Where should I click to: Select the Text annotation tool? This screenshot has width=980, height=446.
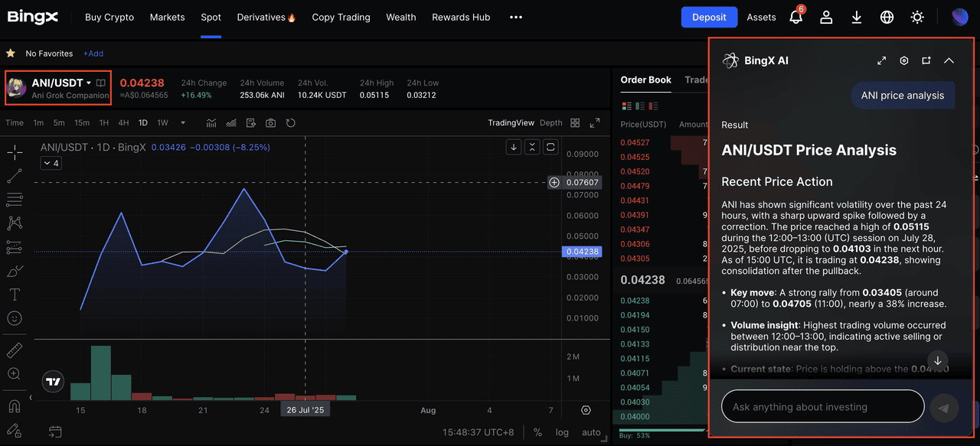(x=15, y=295)
